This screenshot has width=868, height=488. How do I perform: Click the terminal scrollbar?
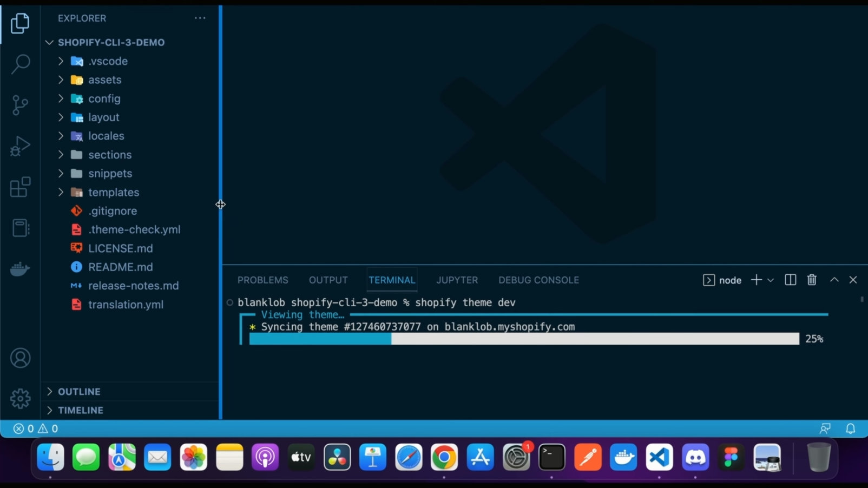pos(862,299)
